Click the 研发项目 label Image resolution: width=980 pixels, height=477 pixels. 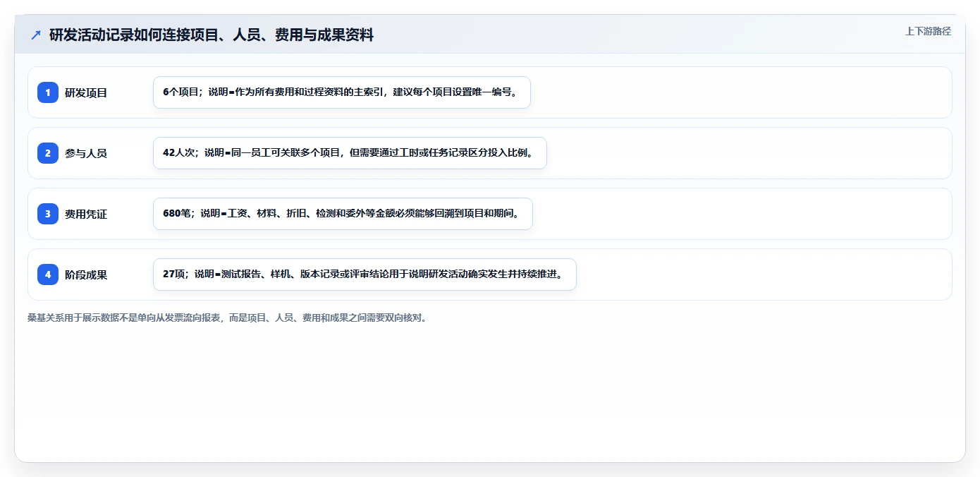click(86, 92)
